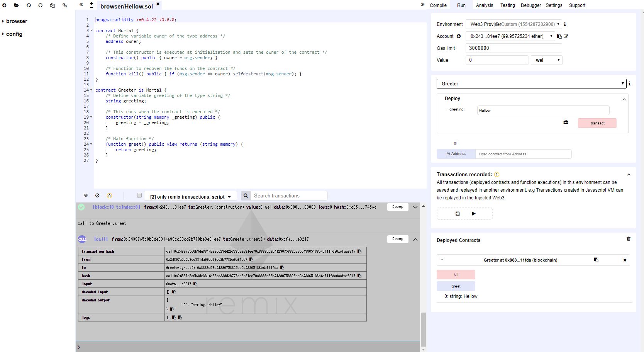Viewport: 644px width, 352px height.
Task: Open the wei unit dropdown
Action: click(x=547, y=60)
